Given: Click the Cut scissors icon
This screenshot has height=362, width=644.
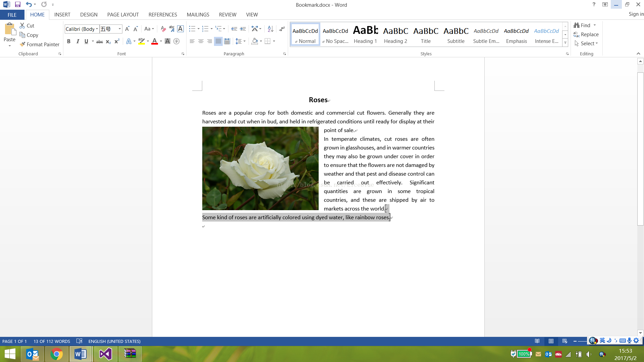Looking at the screenshot, I should click(22, 25).
